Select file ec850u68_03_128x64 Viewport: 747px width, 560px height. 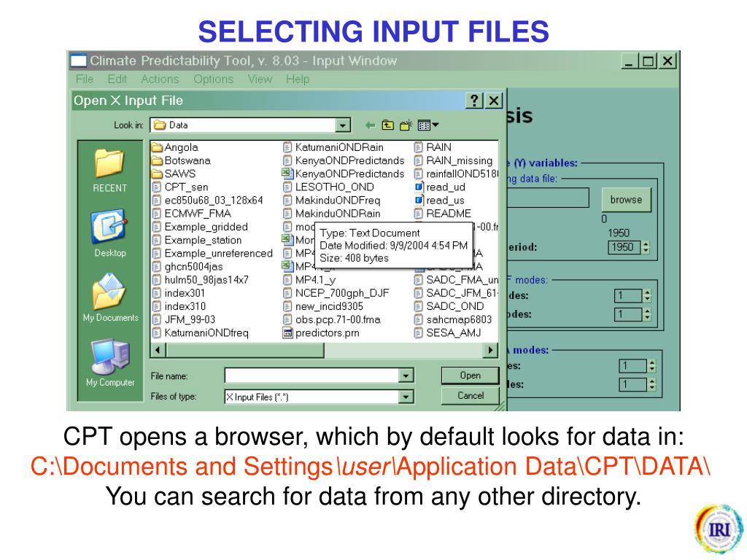click(207, 201)
